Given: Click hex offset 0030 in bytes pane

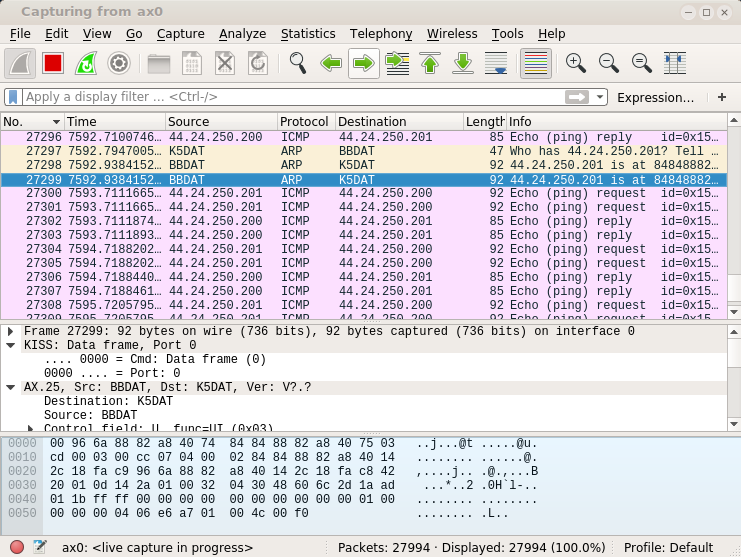Looking at the screenshot, I should click(x=22, y=485).
